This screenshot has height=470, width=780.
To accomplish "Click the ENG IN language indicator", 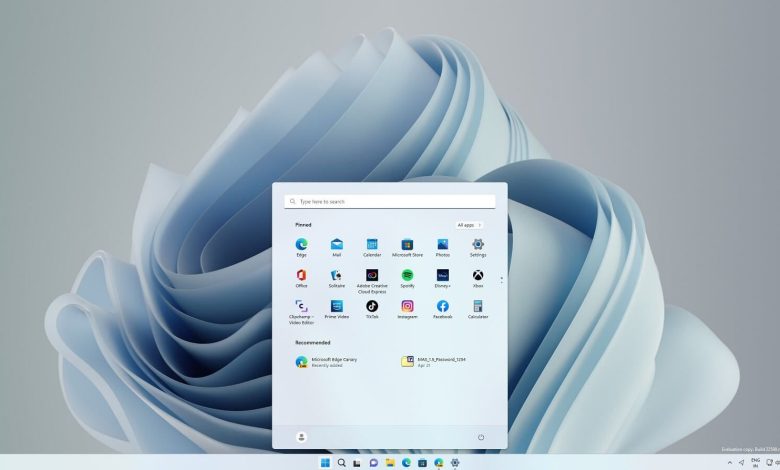I will [756, 463].
